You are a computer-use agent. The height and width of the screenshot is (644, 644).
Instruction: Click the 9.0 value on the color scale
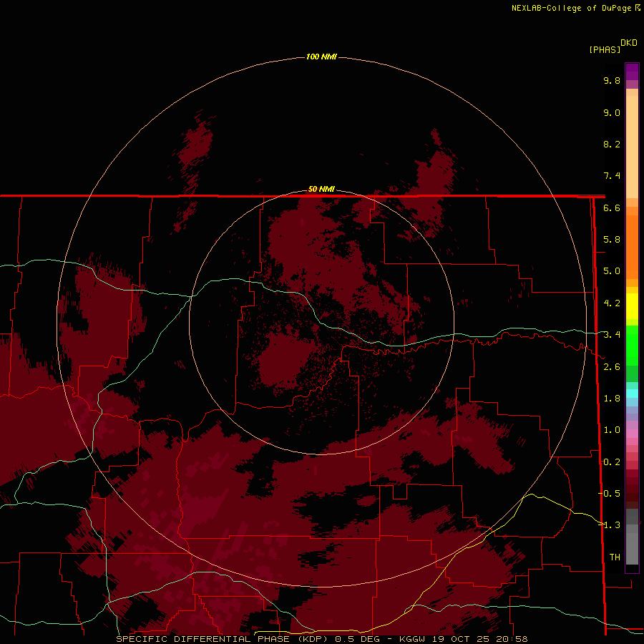click(x=612, y=112)
